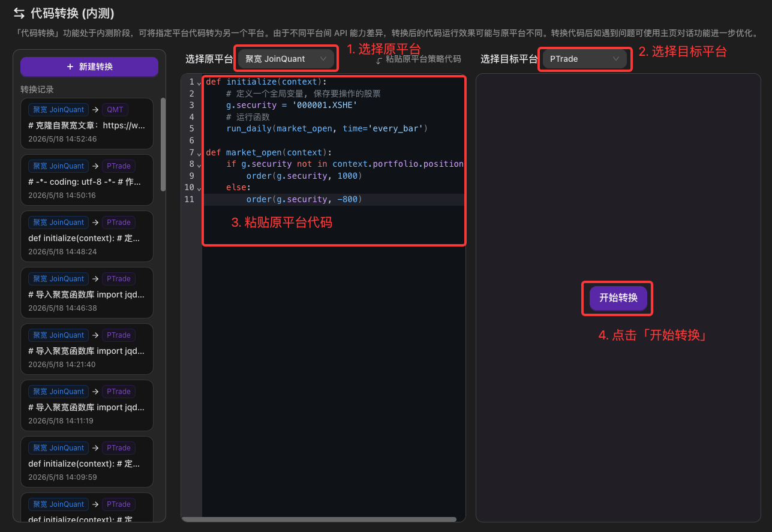Screen dimensions: 772x532
Task: Click 粘贴原平台策略代码 to paste source code
Action: pos(419,59)
